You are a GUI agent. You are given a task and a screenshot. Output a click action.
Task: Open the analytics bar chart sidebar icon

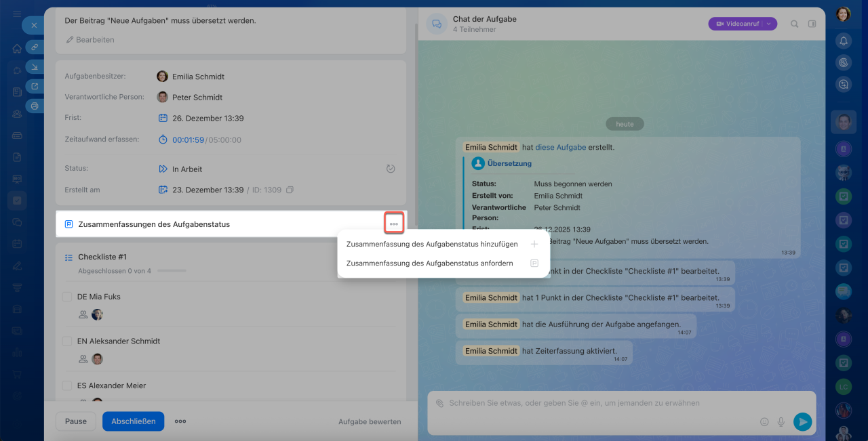17,352
